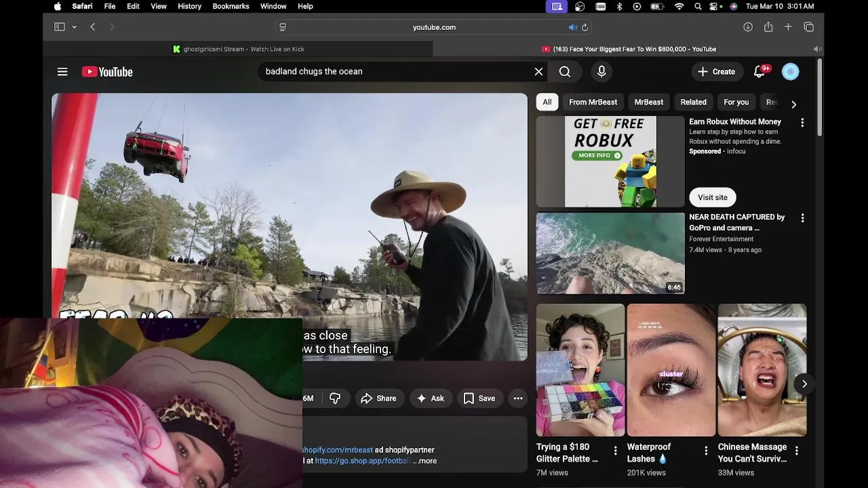Open Wi-Fi status menu
This screenshot has height=488, width=868.
(679, 6)
